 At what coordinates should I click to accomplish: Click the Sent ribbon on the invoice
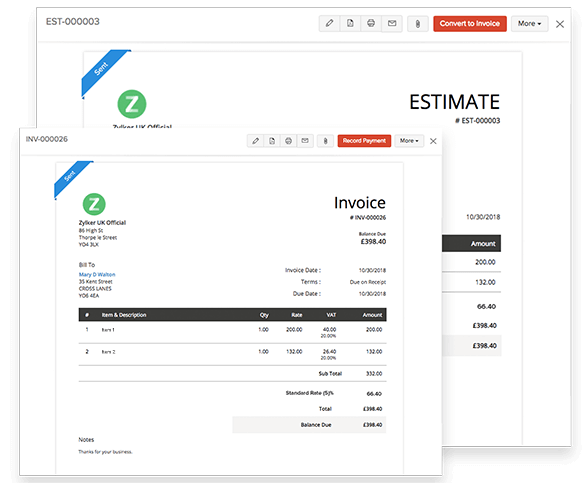[72, 178]
